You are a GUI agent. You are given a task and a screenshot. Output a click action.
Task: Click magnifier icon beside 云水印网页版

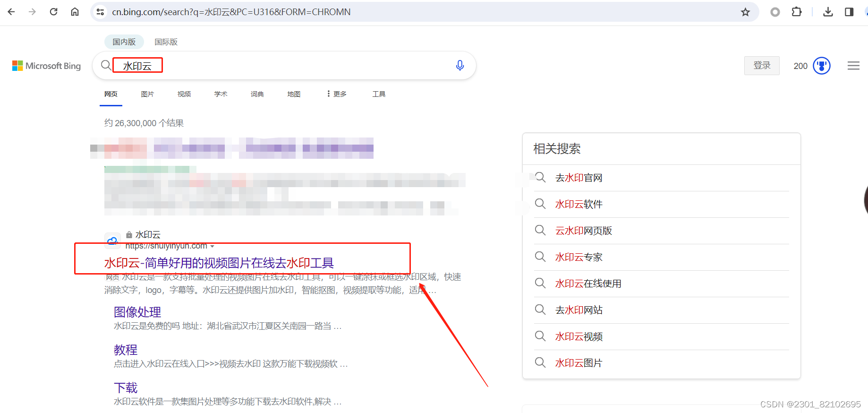[540, 230]
